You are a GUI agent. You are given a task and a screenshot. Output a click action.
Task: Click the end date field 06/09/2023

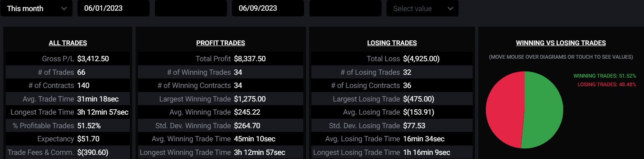click(268, 8)
